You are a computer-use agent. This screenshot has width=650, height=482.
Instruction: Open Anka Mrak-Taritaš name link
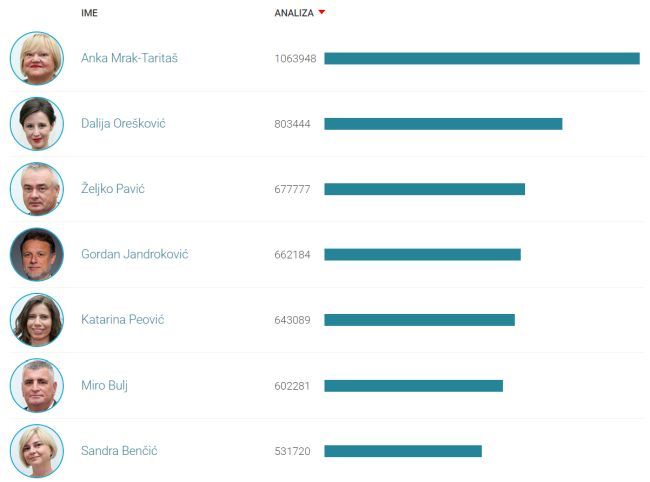[129, 58]
